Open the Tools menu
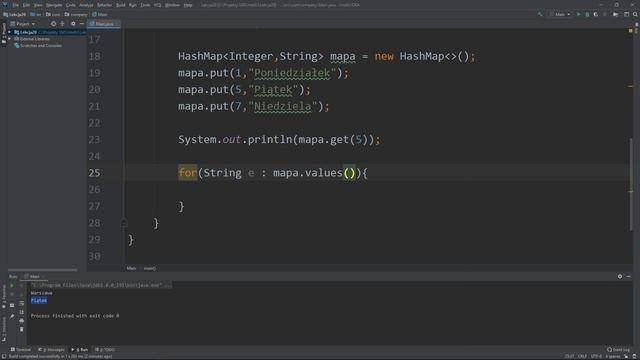The width and height of the screenshot is (640, 360). click(145, 5)
